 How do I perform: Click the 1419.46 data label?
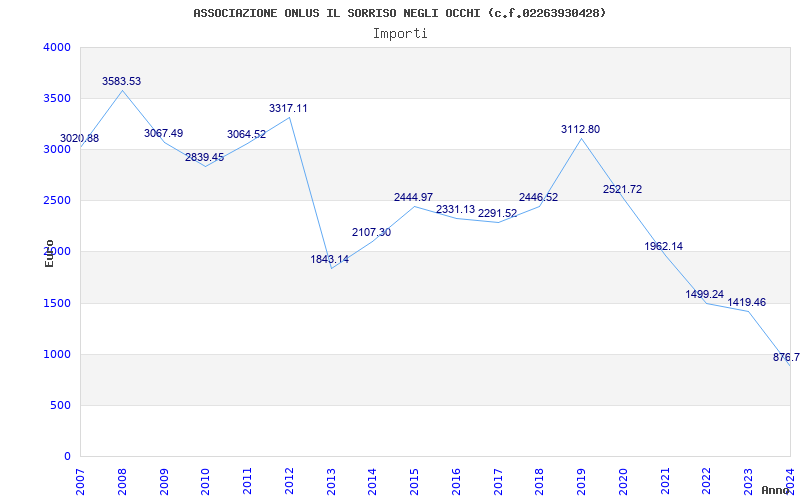pyautogui.click(x=746, y=303)
